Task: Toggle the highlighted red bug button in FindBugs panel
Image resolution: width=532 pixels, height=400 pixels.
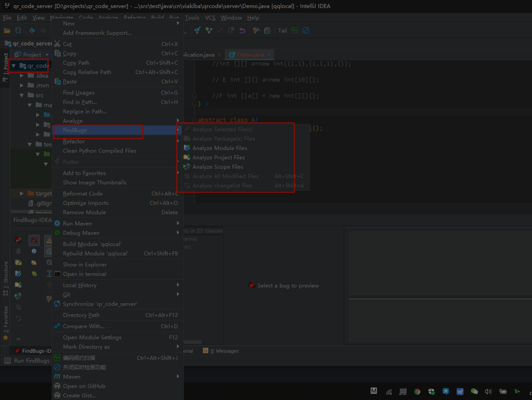Action: pos(34,240)
